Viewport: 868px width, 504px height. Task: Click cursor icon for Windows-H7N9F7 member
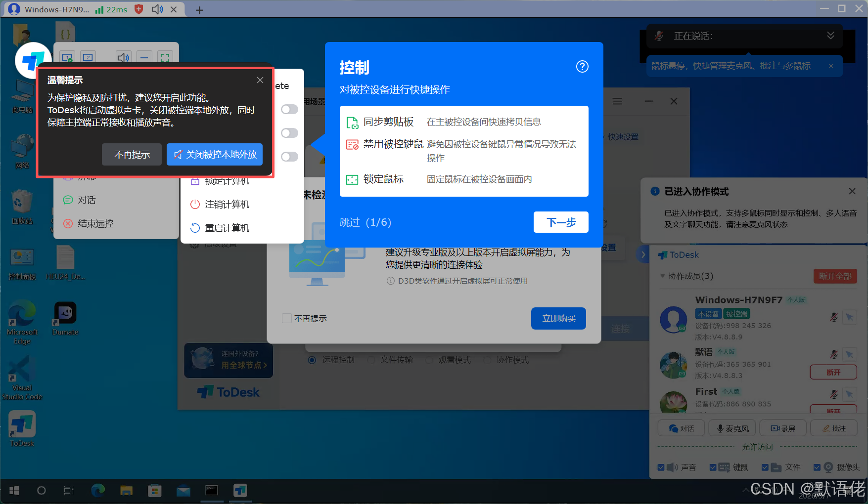point(850,317)
